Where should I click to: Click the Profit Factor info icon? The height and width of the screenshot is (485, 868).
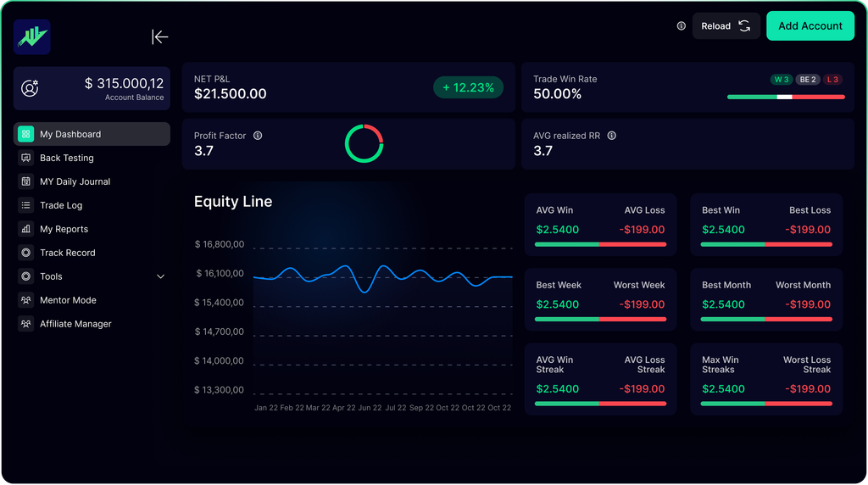pos(258,136)
